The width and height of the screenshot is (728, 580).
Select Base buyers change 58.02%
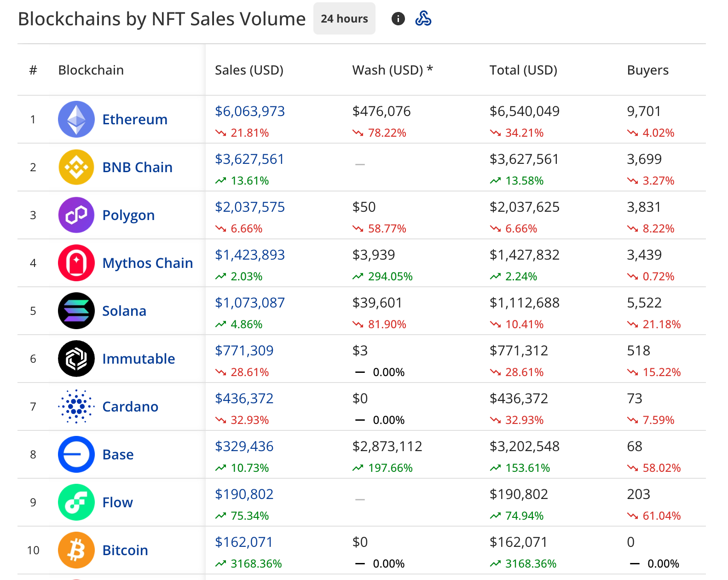(x=654, y=468)
